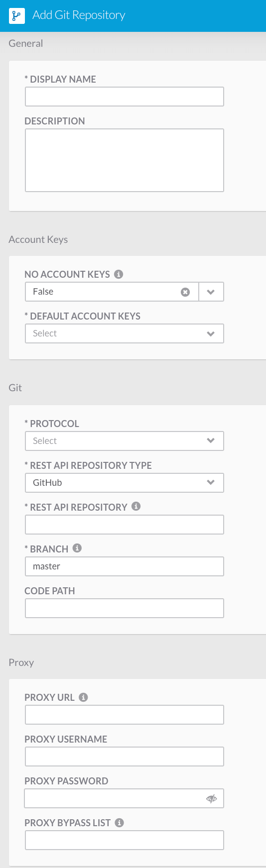The height and width of the screenshot is (868, 266).
Task: Click inside the Description text area
Action: tap(125, 160)
